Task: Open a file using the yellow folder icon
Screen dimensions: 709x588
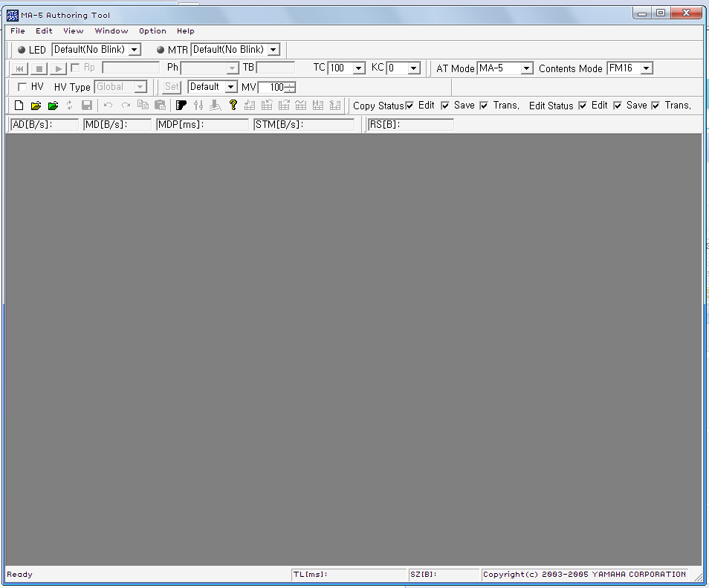Action: pyautogui.click(x=36, y=106)
